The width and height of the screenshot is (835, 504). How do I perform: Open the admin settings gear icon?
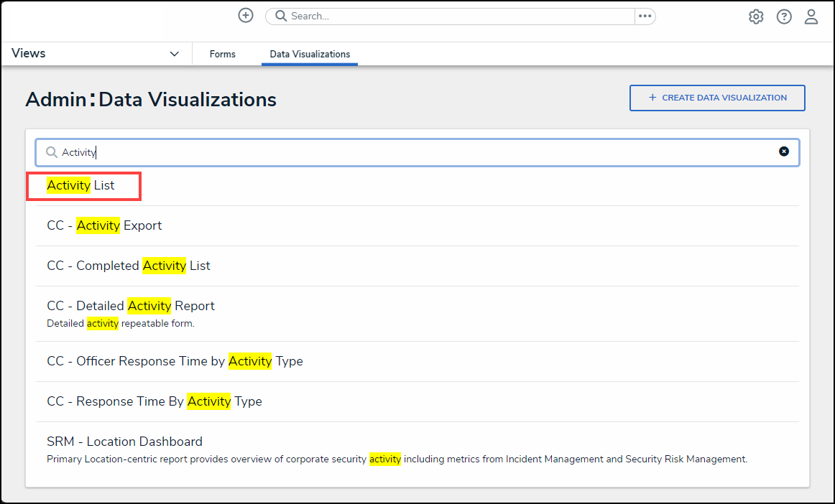[756, 17]
